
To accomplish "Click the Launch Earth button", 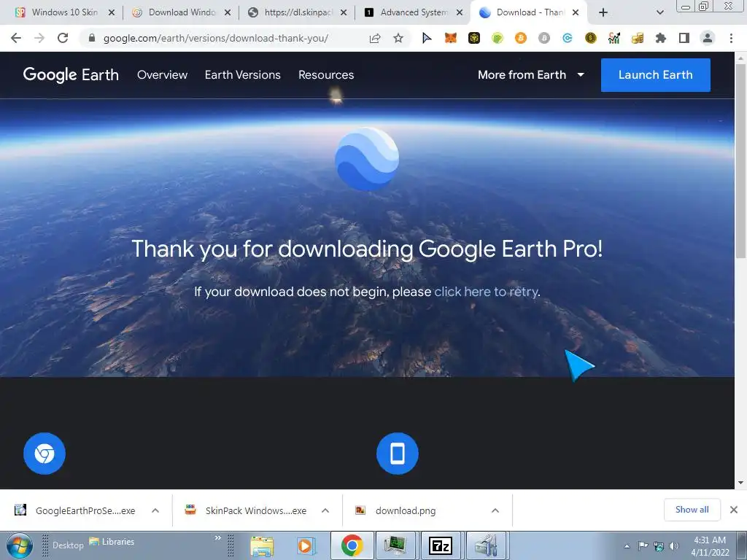I will (x=656, y=75).
